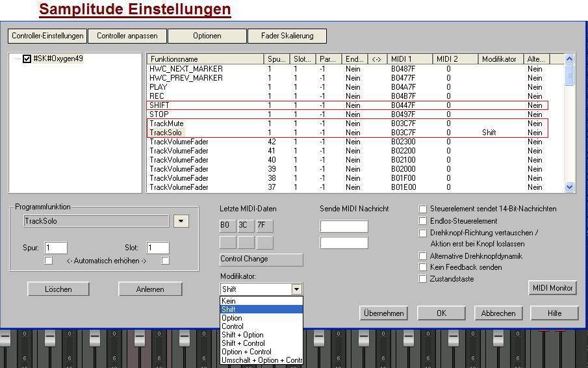Click the Übernehmen button
Image resolution: width=588 pixels, height=368 pixels.
point(383,313)
